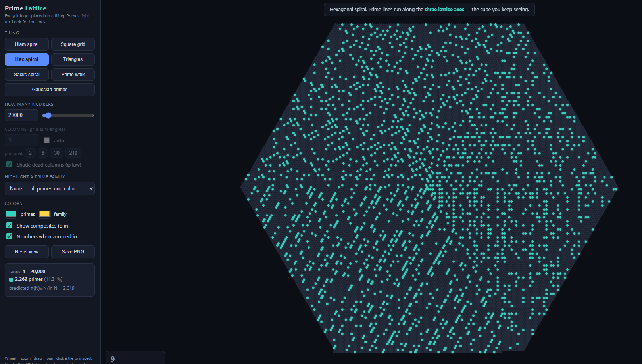Click the Prime Lattice title
The image size is (642, 364).
(25, 8)
